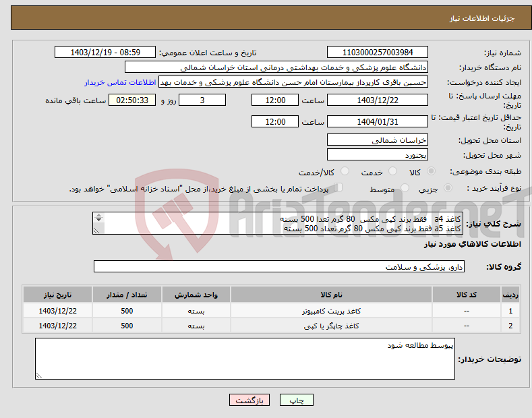This screenshot has height=418, width=532.
Task: Click the response deadline time field 12:00
Action: tap(275, 100)
